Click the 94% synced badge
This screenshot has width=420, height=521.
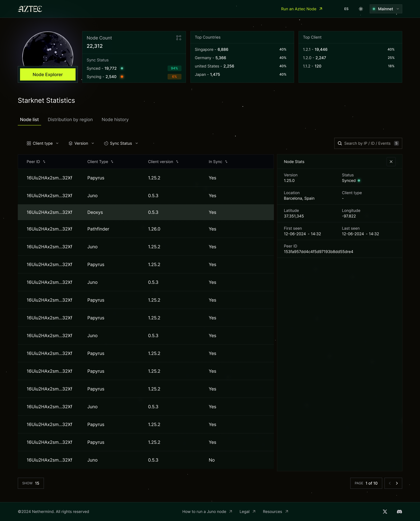click(x=174, y=68)
